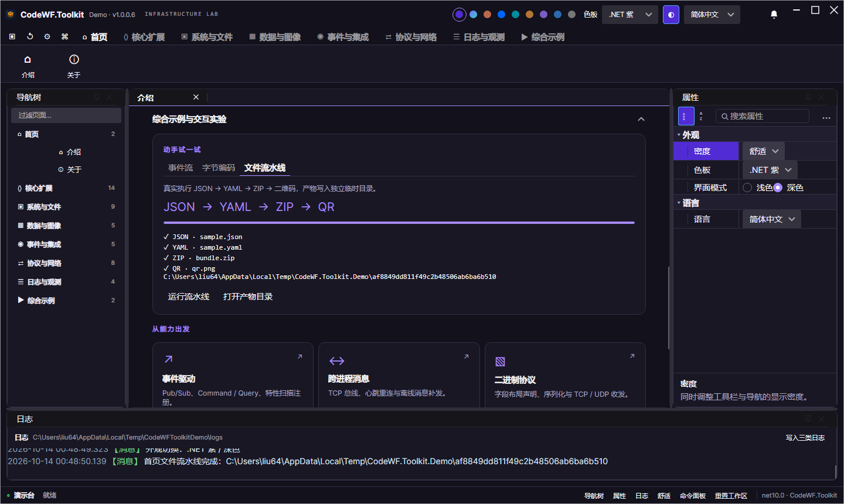
Task: Pin the 属性 panel
Action: pos(808,97)
